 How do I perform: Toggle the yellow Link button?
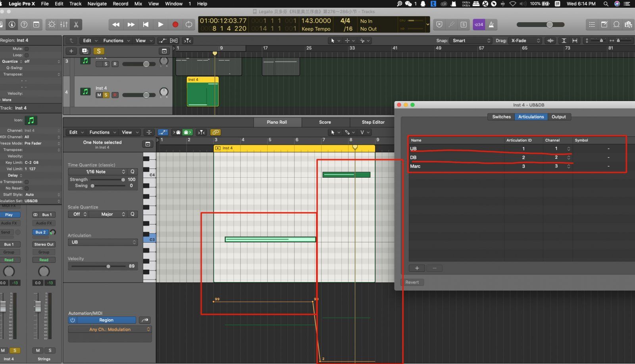tap(215, 132)
